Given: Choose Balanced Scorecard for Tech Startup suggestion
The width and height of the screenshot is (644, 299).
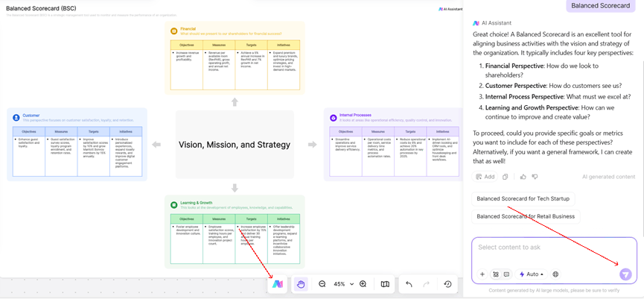Looking at the screenshot, I should tap(523, 199).
